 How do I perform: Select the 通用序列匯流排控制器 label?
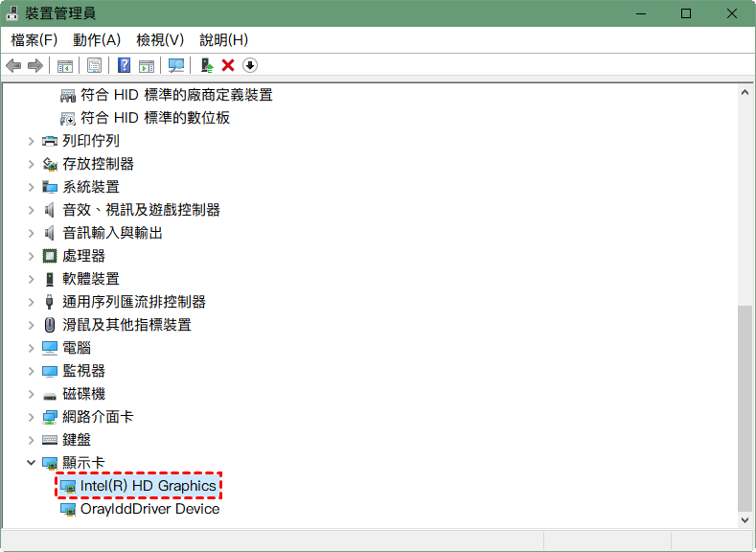point(134,302)
